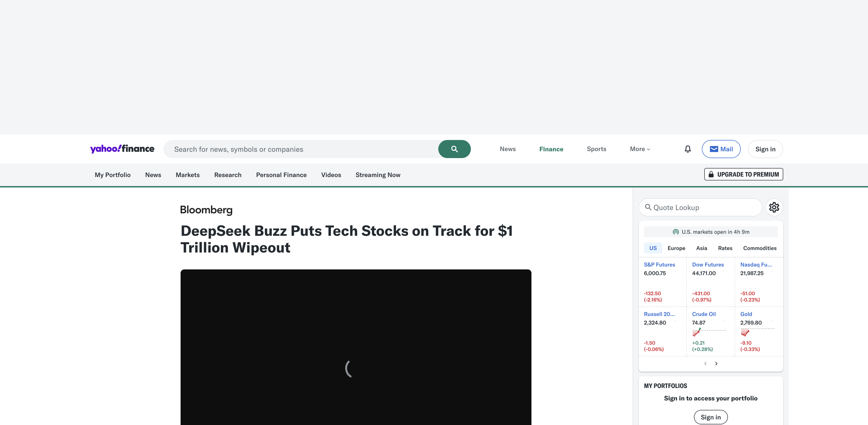
Task: Select the Rates markets tab
Action: coord(725,248)
